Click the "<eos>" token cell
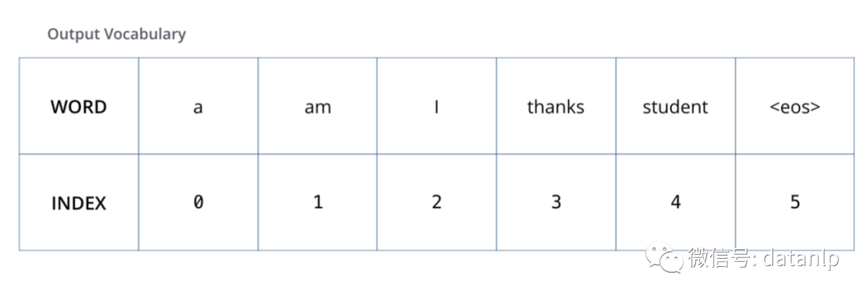Viewport: 868px width, 299px height. click(x=795, y=106)
